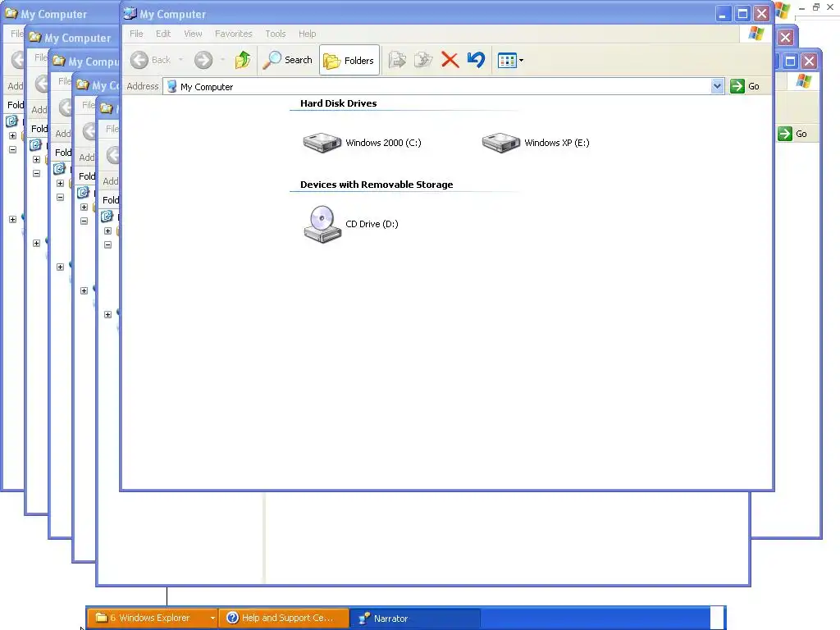The width and height of the screenshot is (840, 630).
Task: Expand the lowest plus node in rearmost window's tree
Action: [x=13, y=219]
